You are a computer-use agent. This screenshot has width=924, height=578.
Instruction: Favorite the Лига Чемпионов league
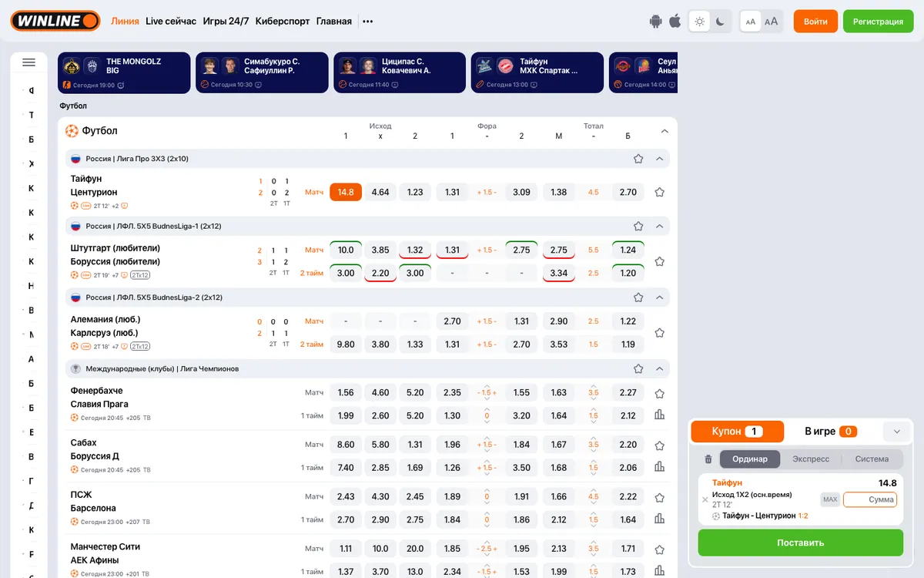[638, 369]
